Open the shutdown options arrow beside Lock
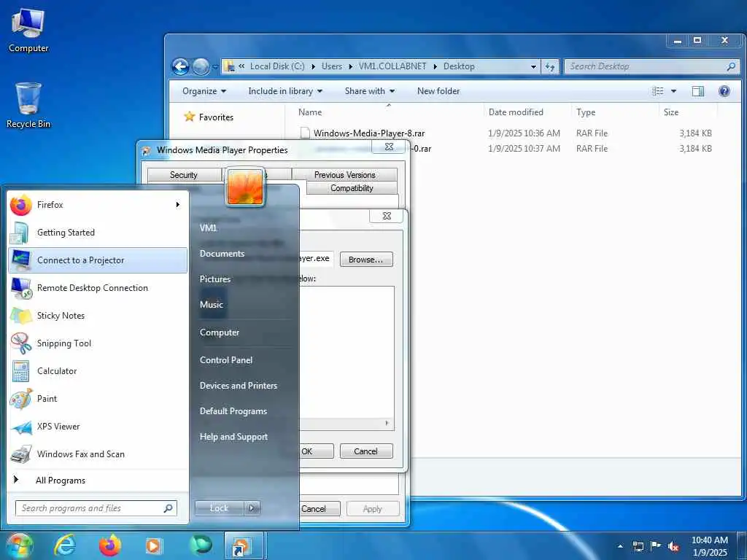Image resolution: width=747 pixels, height=560 pixels. click(x=252, y=508)
